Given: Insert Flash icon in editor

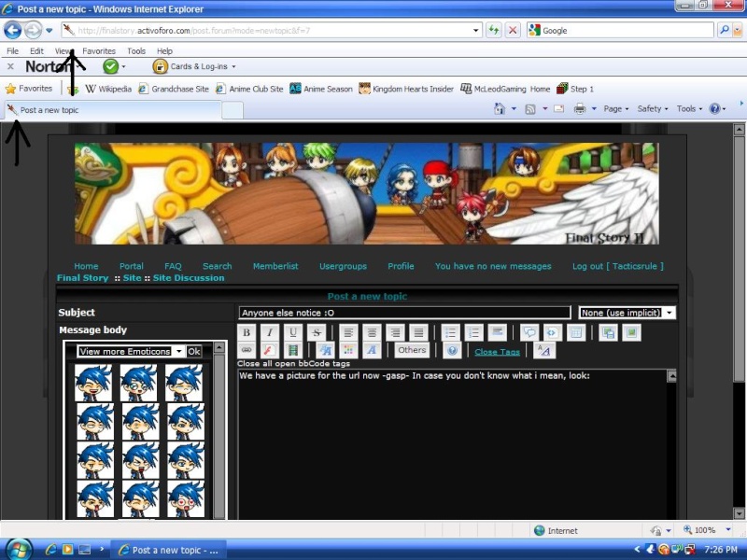Looking at the screenshot, I should point(270,351).
